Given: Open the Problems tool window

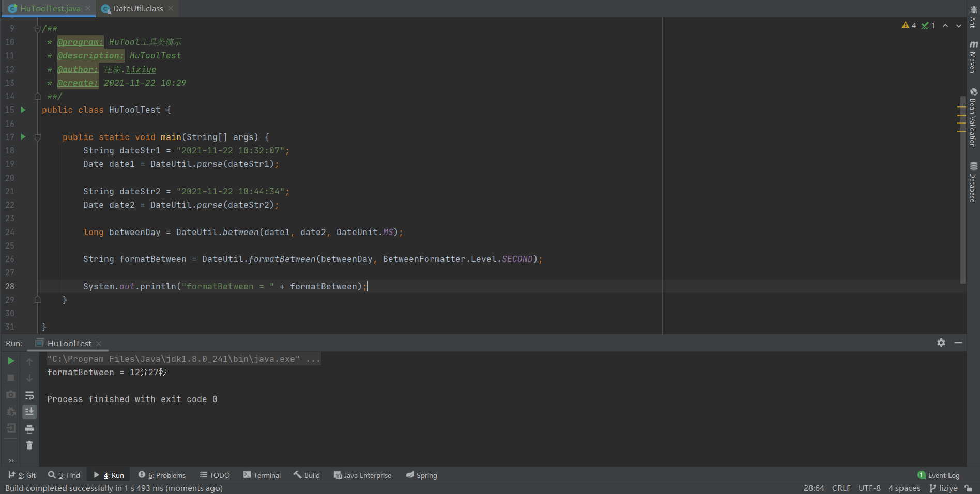Looking at the screenshot, I should pyautogui.click(x=162, y=475).
